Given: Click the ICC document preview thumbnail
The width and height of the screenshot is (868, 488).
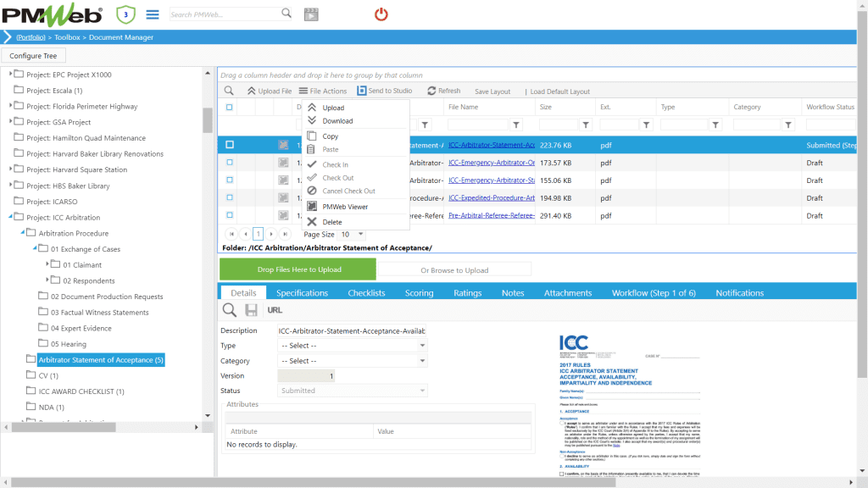Looking at the screenshot, I should click(630, 405).
